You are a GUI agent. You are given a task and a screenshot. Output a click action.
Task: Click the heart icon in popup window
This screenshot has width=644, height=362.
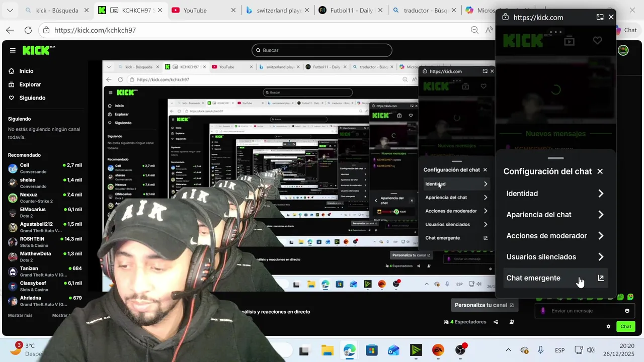pos(597,41)
